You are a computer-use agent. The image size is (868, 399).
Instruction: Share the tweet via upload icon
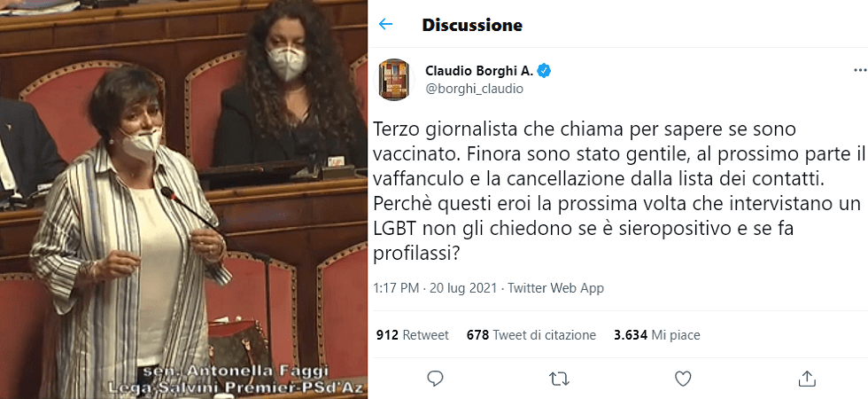(x=807, y=378)
